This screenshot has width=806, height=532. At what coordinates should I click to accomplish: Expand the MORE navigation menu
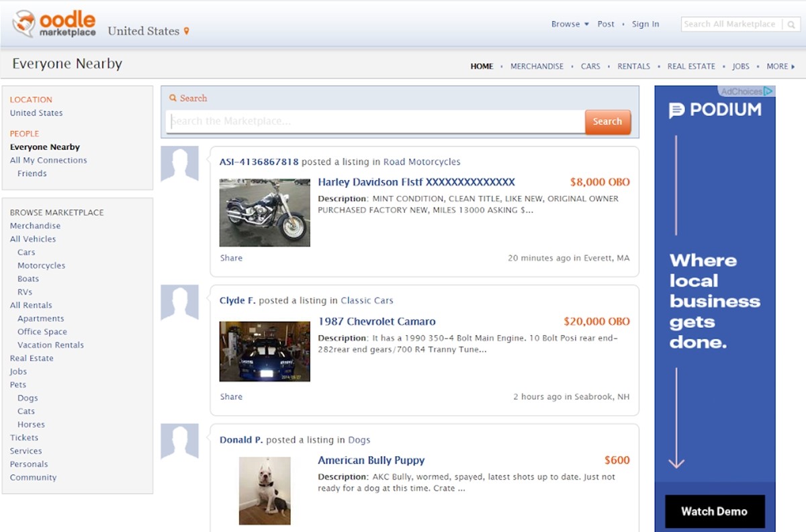tap(780, 66)
